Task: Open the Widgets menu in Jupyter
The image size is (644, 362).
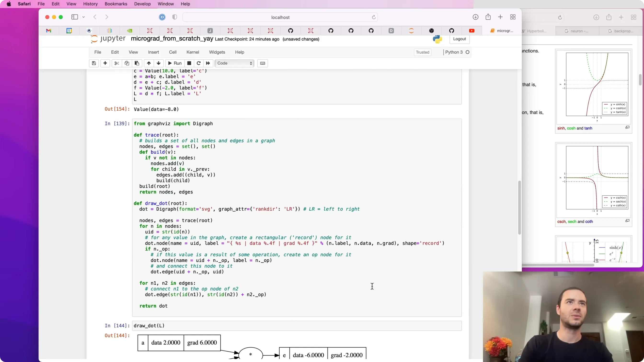Action: [217, 52]
